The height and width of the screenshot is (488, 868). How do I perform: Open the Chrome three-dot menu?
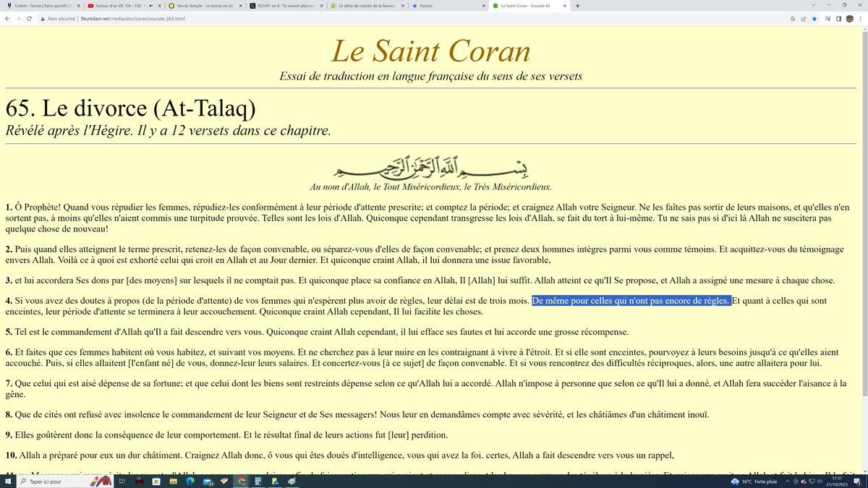coord(860,18)
